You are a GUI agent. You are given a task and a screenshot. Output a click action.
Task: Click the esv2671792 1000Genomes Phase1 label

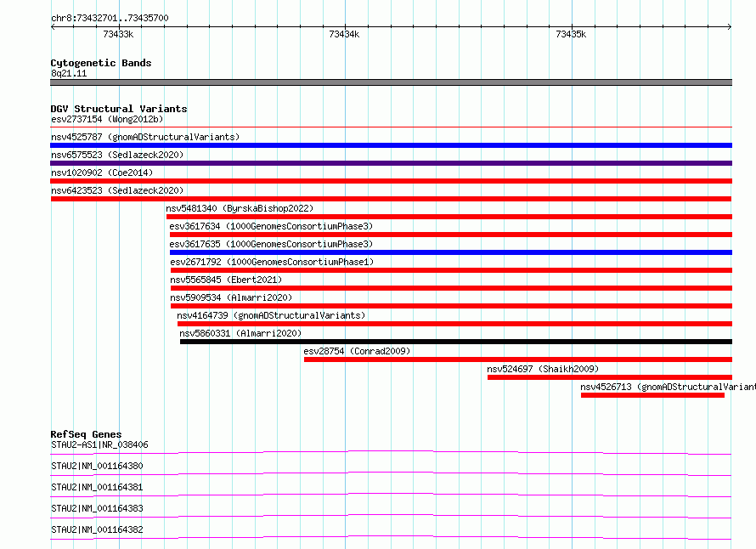pos(272,262)
